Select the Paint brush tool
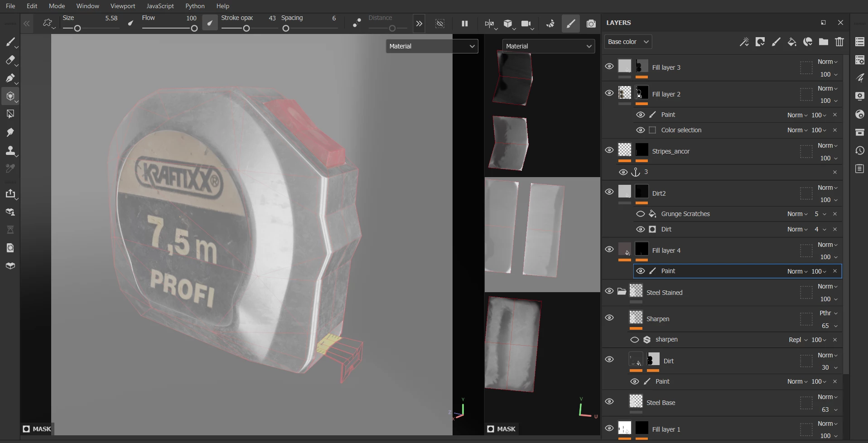 click(10, 42)
